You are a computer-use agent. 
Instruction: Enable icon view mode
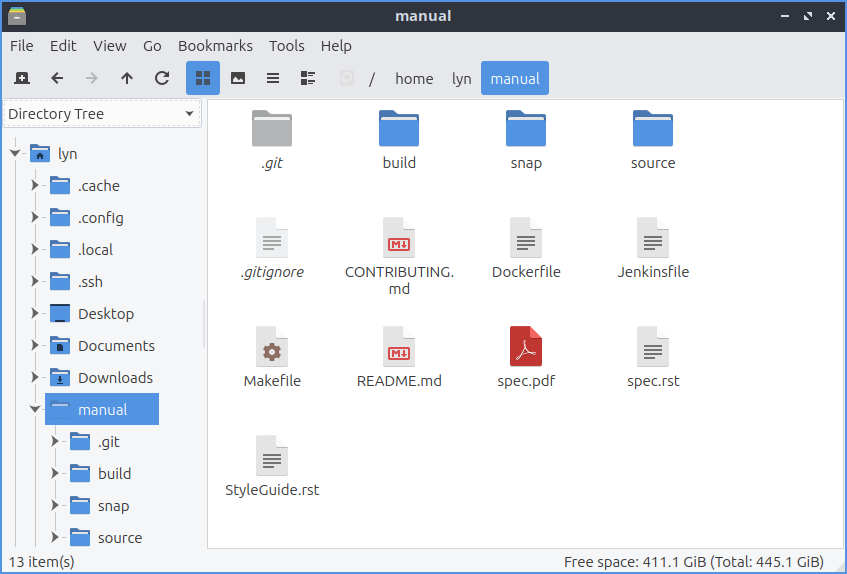click(x=203, y=78)
